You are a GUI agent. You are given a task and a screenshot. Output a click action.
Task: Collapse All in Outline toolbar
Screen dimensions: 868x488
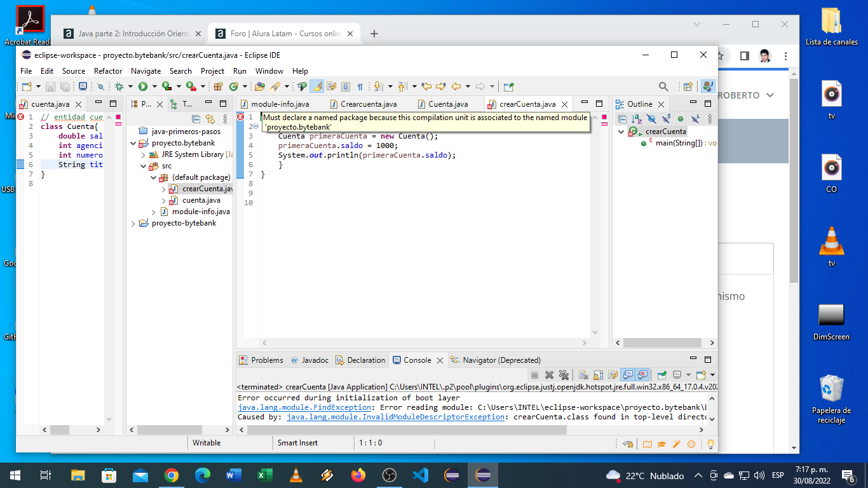coord(622,119)
